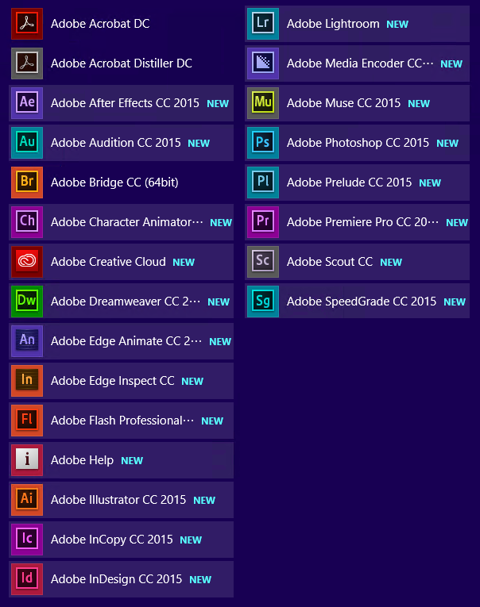This screenshot has width=480, height=607.
Task: Click NEW badge beside Adobe Illustrator CC 2015
Action: [204, 501]
